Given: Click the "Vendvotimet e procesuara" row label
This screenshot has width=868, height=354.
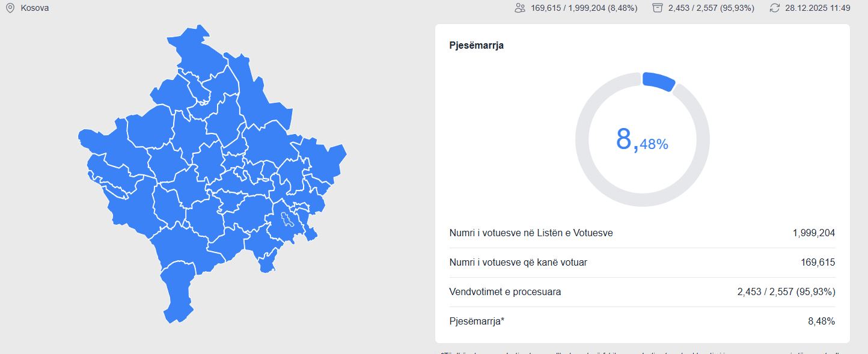Looking at the screenshot, I should coord(505,292).
